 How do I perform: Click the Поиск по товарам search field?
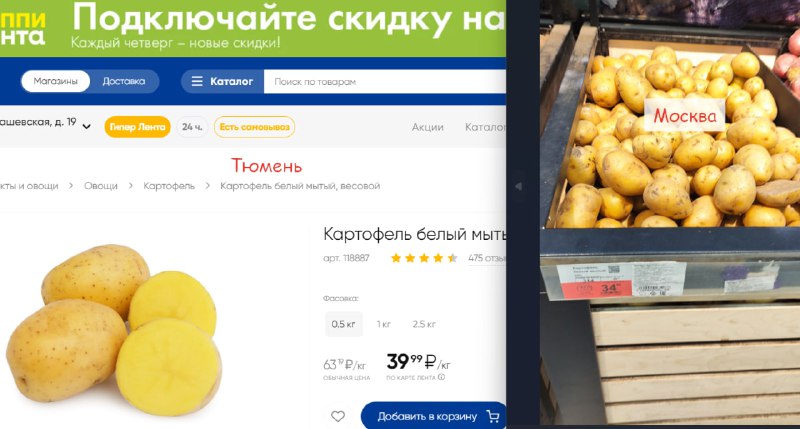385,82
